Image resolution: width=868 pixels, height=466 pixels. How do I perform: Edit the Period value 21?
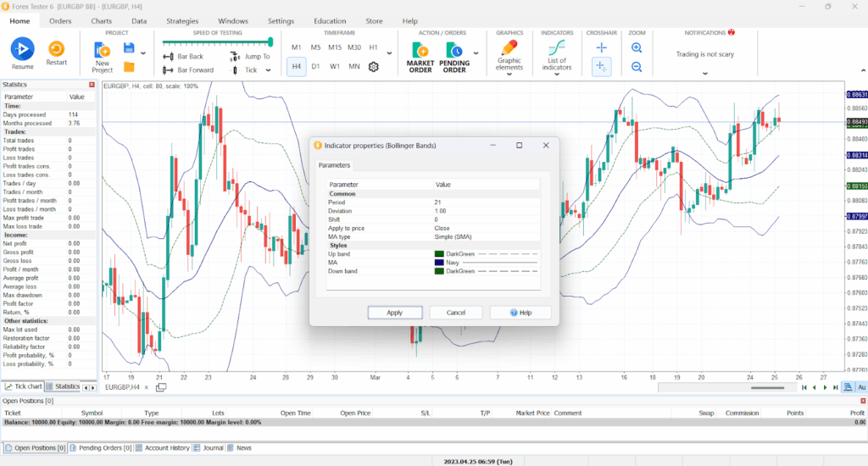pos(486,202)
